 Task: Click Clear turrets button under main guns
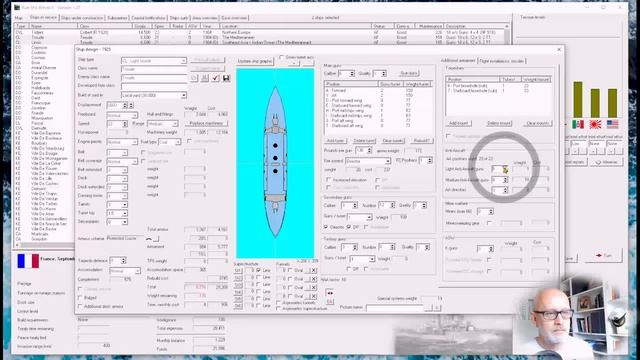click(x=393, y=141)
